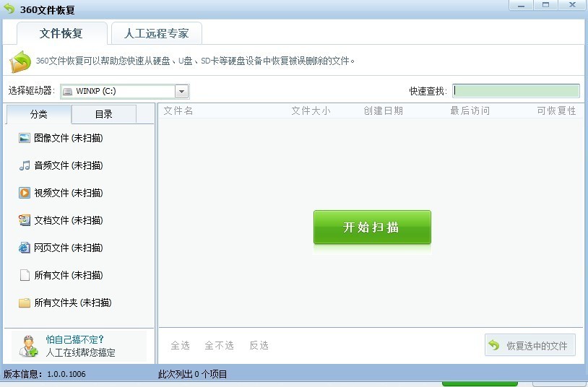588x387 pixels.
Task: Switch to the 目录 sidebar tab
Action: tap(103, 114)
